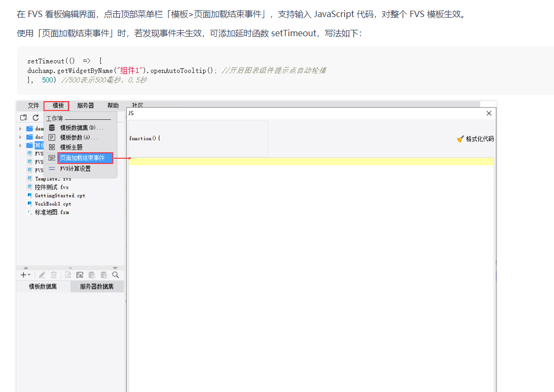Click the file icon of 标准地图.frm

30,212
